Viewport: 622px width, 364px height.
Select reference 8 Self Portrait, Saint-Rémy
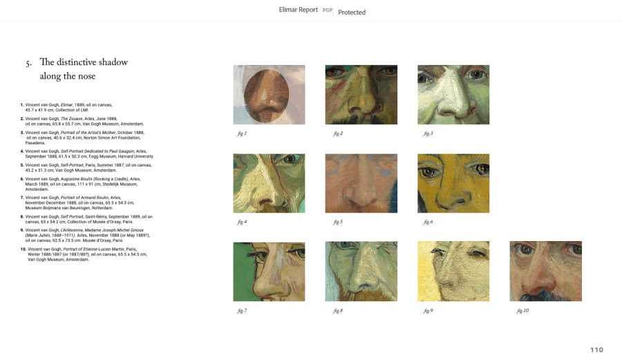(86, 219)
